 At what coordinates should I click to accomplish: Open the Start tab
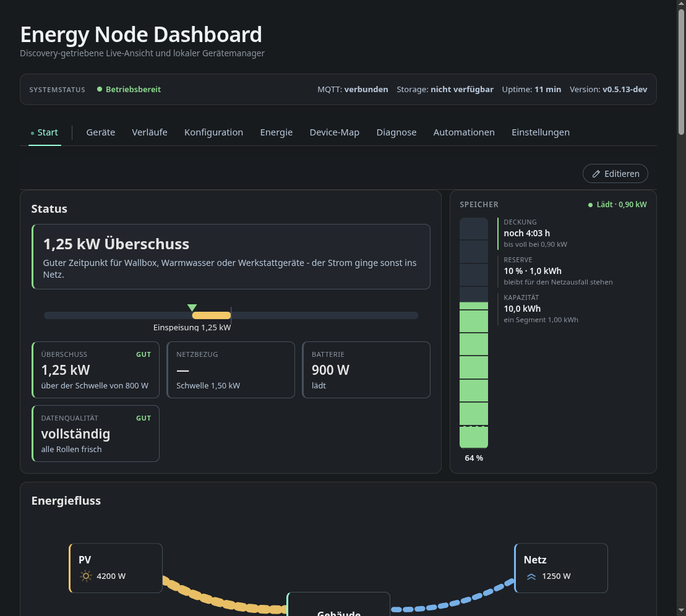point(45,132)
